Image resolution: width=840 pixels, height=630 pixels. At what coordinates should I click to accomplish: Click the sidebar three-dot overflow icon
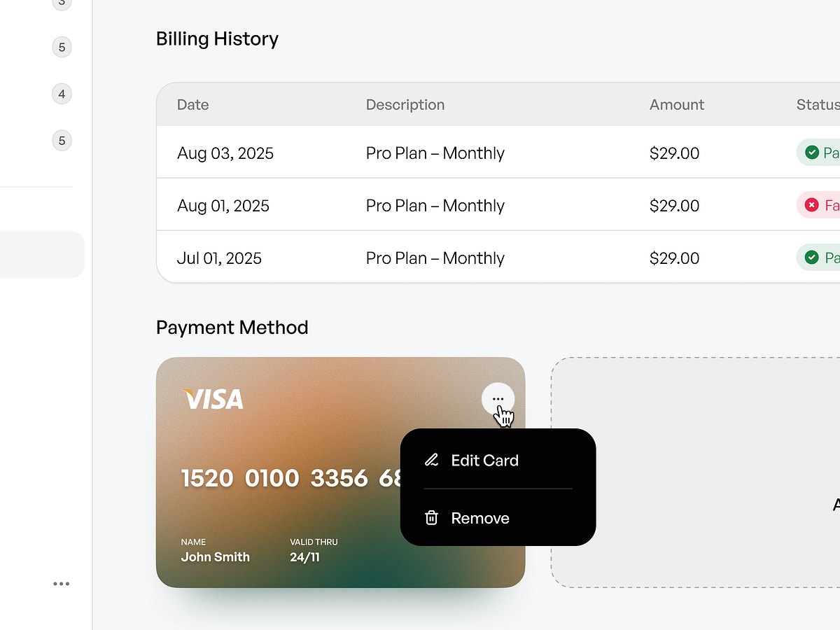(62, 583)
